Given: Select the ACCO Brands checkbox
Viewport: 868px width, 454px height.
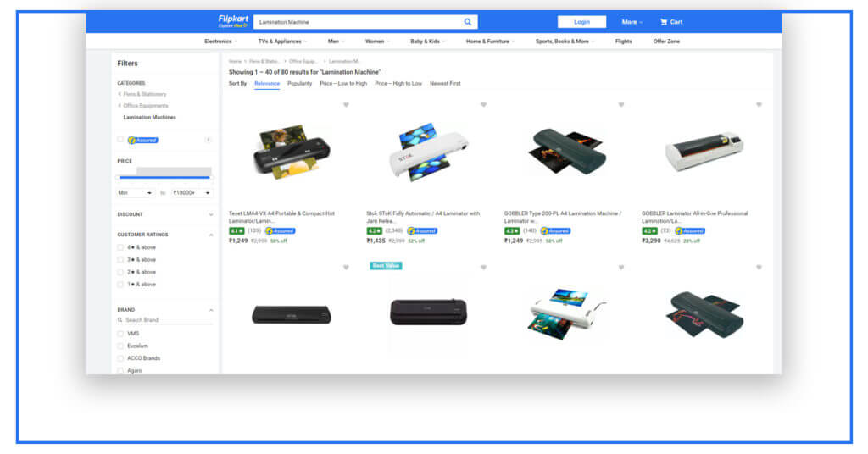Looking at the screenshot, I should 120,358.
